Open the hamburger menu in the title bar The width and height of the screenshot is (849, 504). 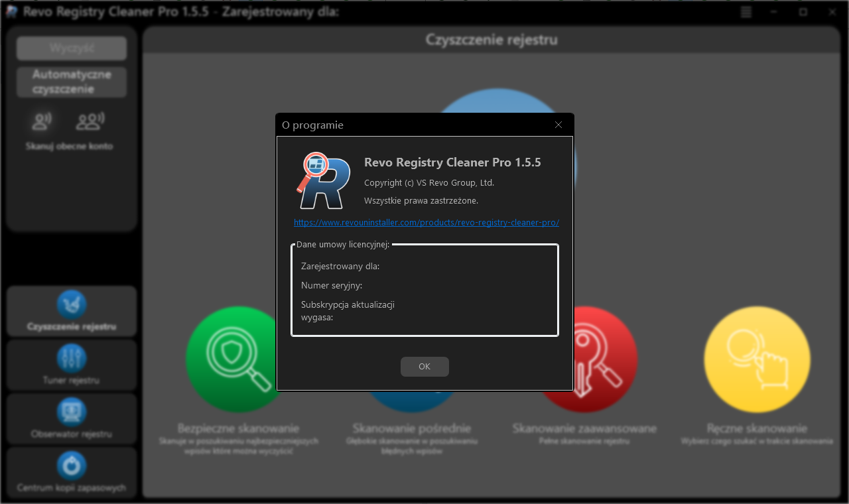(x=746, y=12)
